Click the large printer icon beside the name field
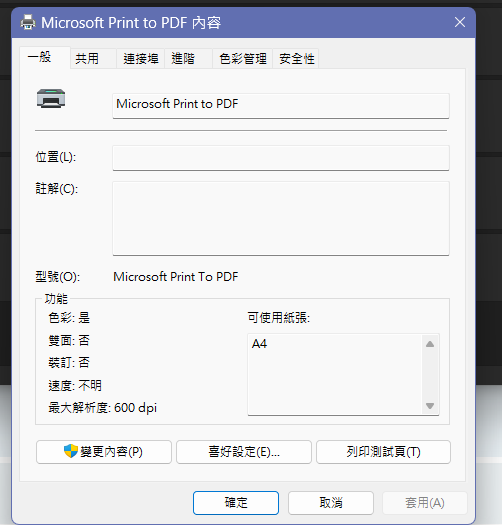Image resolution: width=502 pixels, height=525 pixels. pos(51,98)
